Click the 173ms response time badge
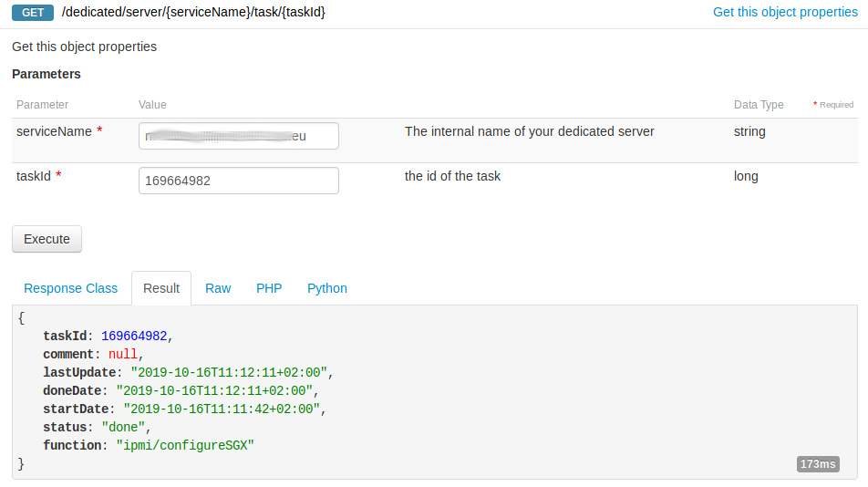The image size is (868, 487). [x=818, y=464]
